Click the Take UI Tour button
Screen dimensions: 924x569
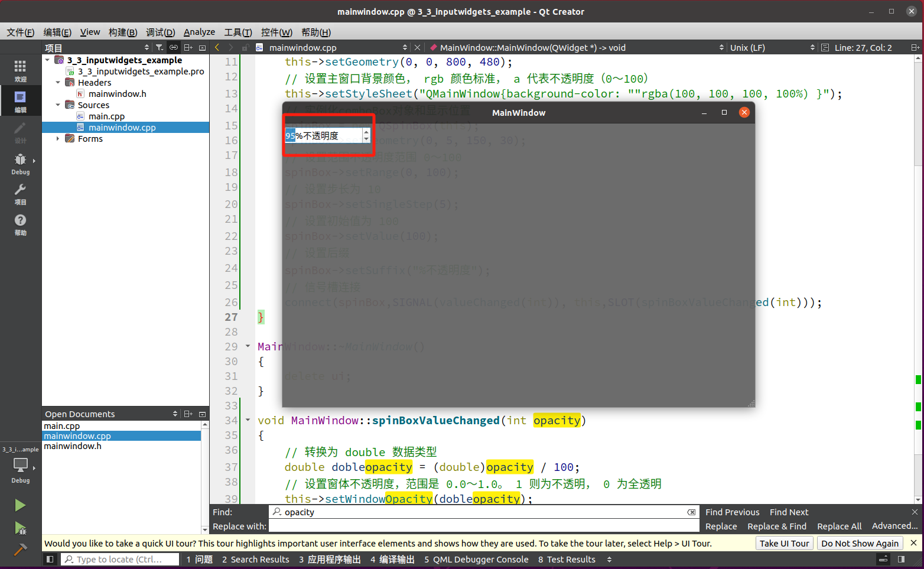tap(784, 543)
